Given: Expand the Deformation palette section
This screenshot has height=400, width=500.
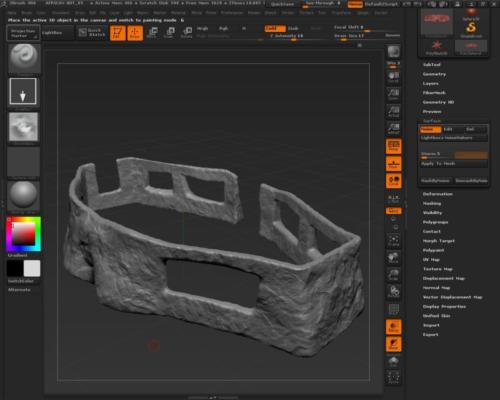Looking at the screenshot, I should (x=438, y=194).
